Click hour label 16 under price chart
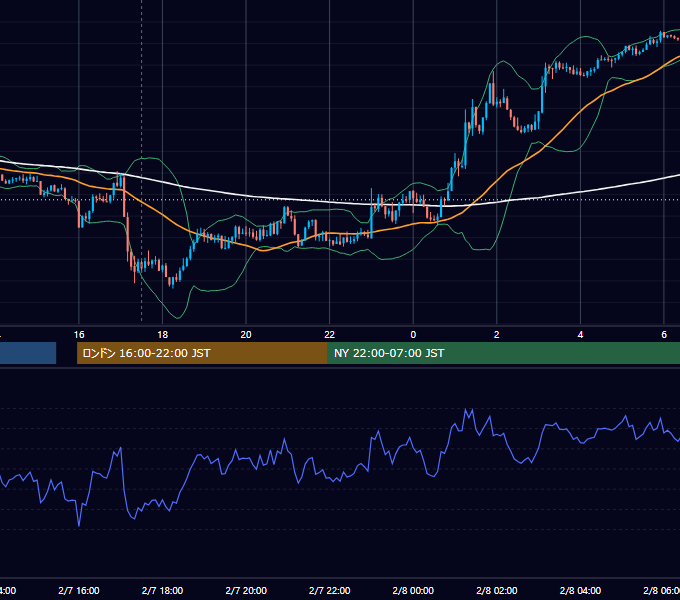The height and width of the screenshot is (600, 680). (79, 335)
